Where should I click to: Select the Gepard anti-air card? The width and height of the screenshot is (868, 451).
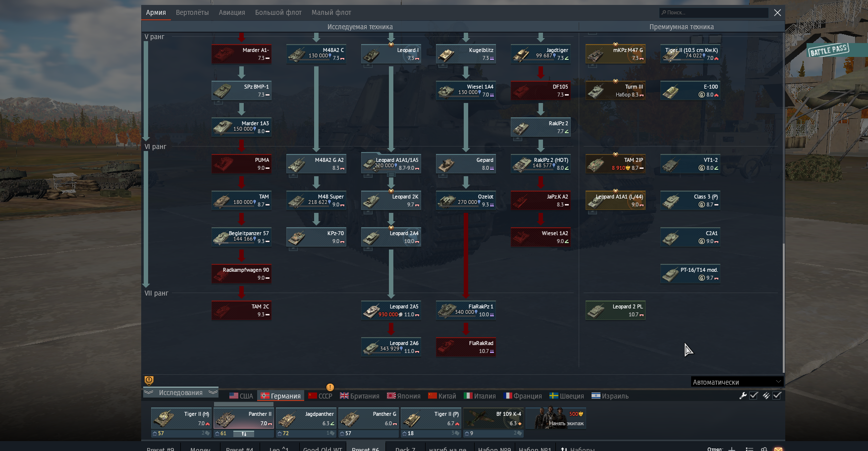pos(466,164)
